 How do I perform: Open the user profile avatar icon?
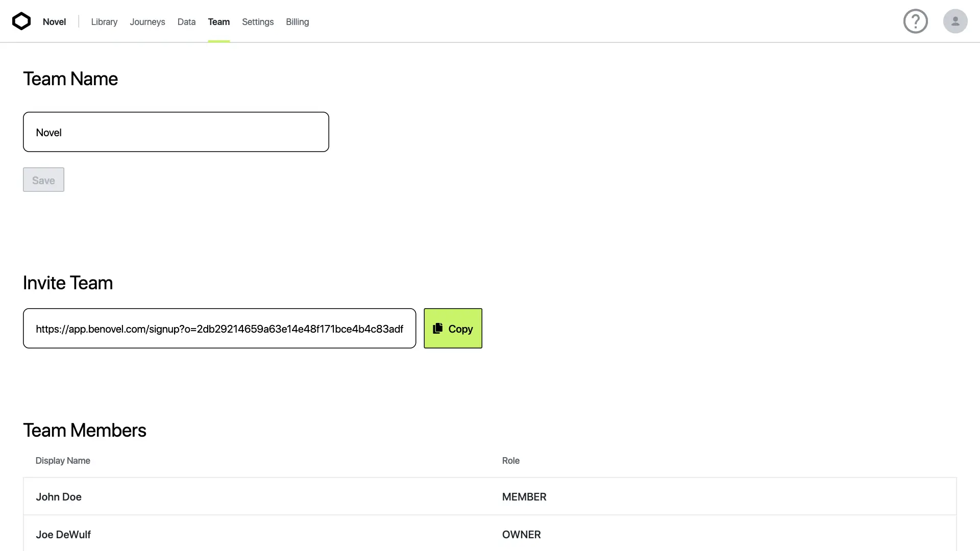pos(955,21)
